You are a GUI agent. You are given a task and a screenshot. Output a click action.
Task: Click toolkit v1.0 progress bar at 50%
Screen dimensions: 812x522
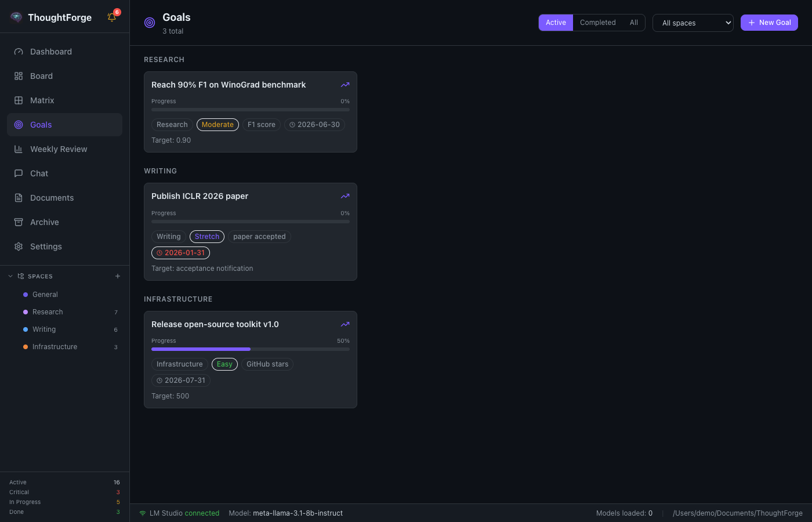tap(251, 349)
